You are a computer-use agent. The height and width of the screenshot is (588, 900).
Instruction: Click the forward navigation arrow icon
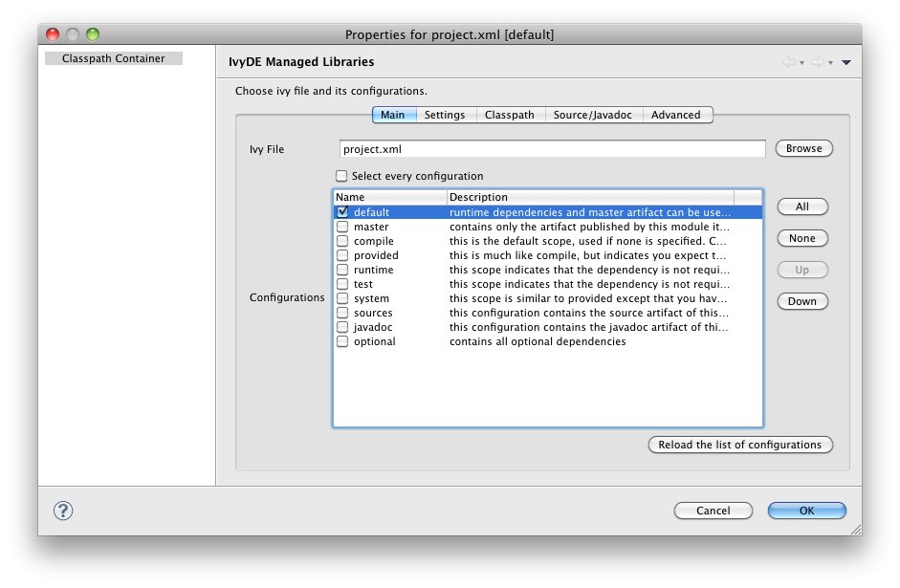click(x=818, y=62)
